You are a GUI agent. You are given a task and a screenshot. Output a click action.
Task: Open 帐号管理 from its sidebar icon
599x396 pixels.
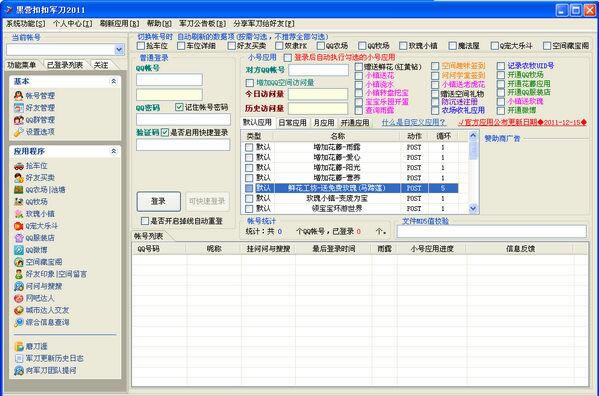(18, 95)
